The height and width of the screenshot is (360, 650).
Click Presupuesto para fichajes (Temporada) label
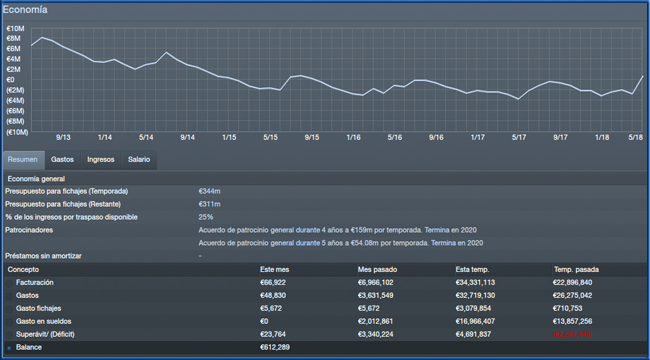coord(66,191)
